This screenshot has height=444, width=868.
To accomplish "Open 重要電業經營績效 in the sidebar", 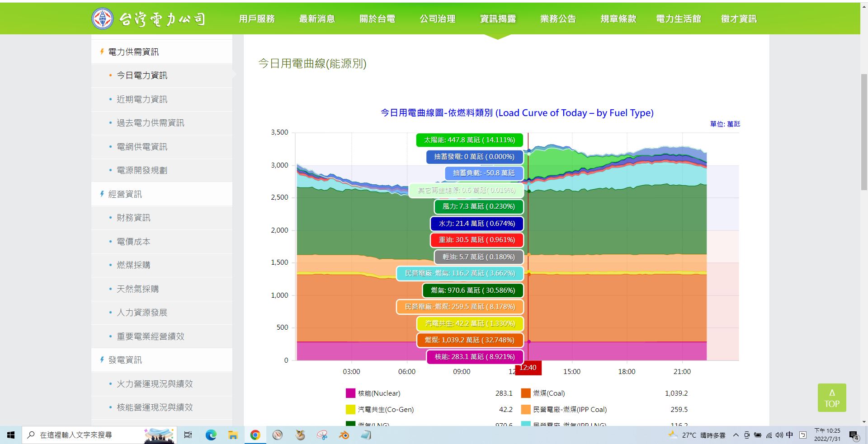I will tap(162, 337).
